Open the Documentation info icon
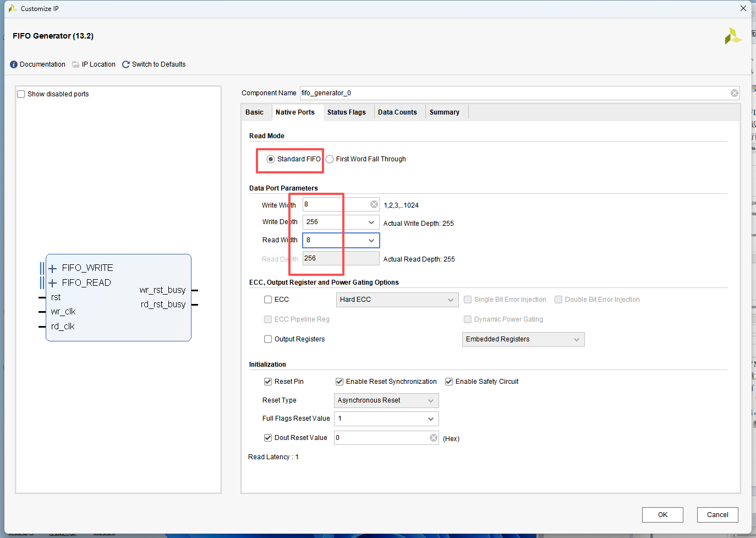 (x=14, y=64)
